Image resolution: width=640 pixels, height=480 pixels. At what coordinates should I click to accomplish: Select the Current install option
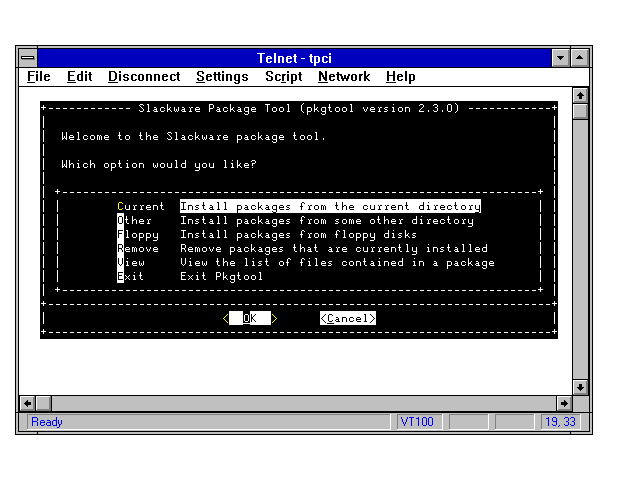140,207
